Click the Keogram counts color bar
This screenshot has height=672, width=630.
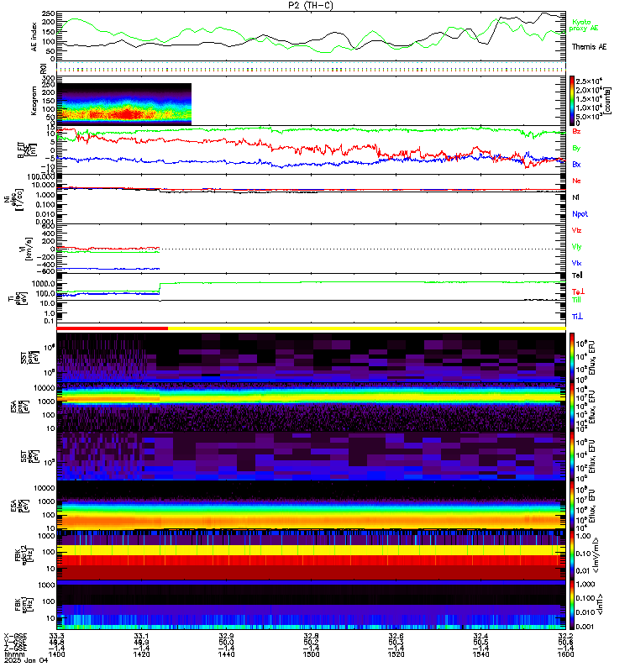[572, 101]
